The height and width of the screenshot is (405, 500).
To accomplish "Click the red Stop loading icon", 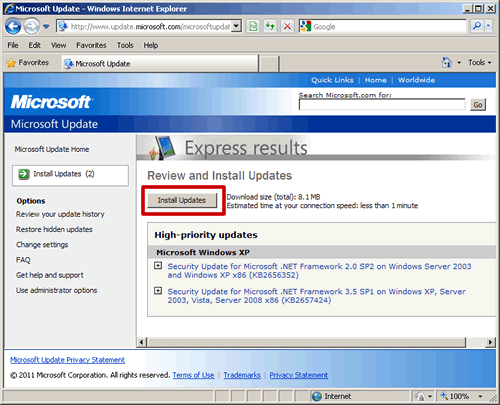I will 287,26.
